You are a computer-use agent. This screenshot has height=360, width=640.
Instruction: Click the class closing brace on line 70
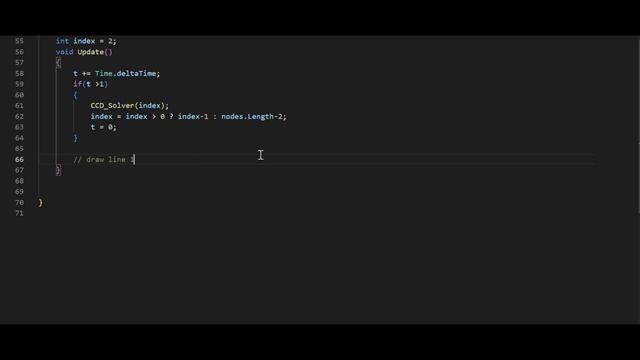[40, 202]
